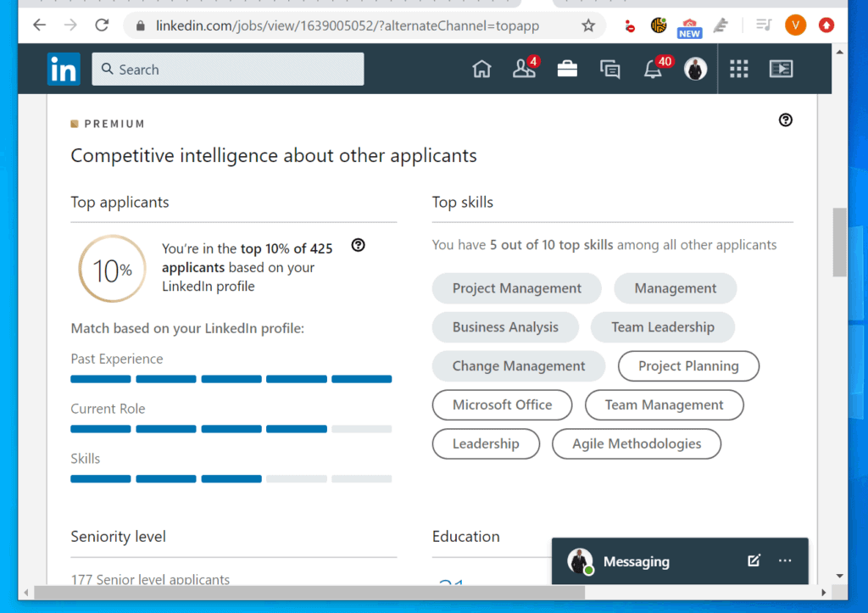This screenshot has width=868, height=613.
Task: Click the small red extension icon
Action: 630,26
